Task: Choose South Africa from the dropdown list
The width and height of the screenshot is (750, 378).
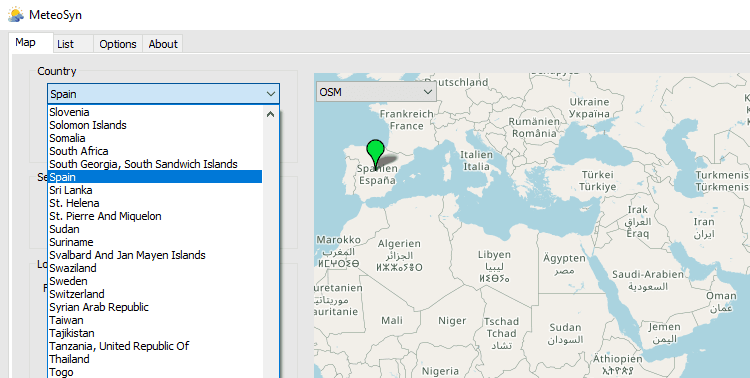Action: 155,151
